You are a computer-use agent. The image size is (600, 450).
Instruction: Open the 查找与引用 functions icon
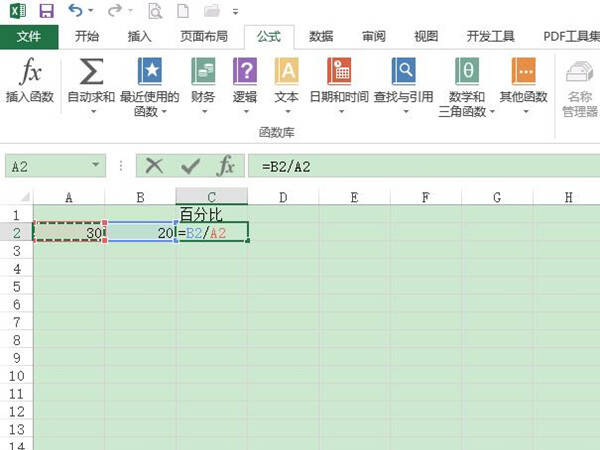click(x=404, y=71)
